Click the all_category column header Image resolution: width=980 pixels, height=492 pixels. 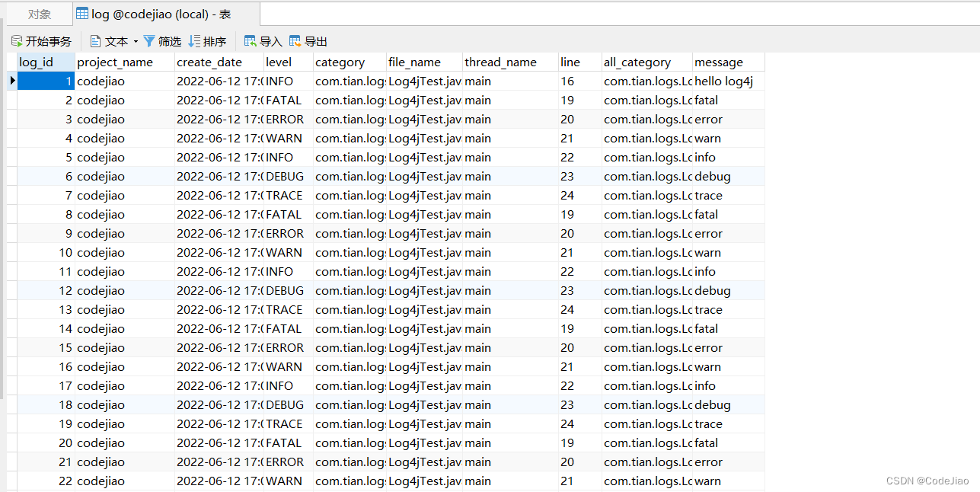[x=647, y=62]
